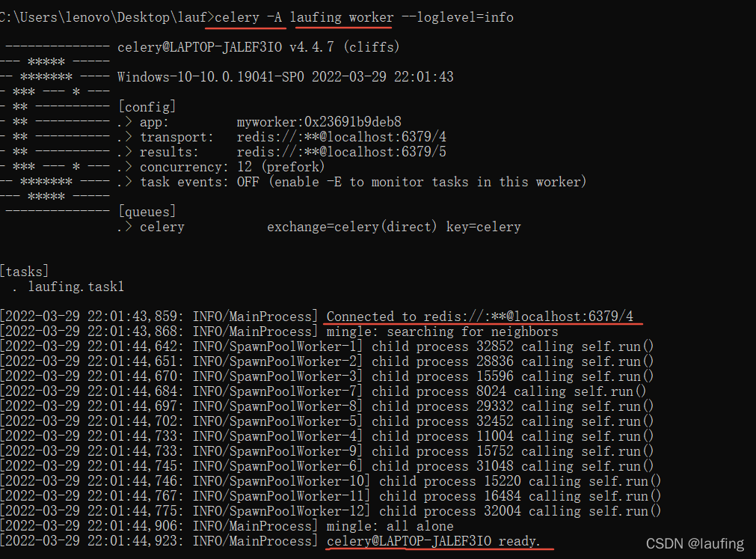Select the '[config]' section header
756x559 pixels.
[x=147, y=106]
